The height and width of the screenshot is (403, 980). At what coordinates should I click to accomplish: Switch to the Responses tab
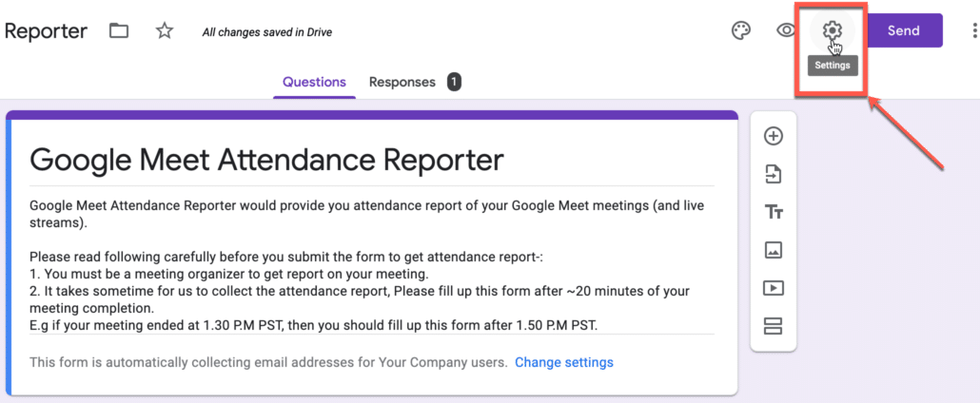402,83
